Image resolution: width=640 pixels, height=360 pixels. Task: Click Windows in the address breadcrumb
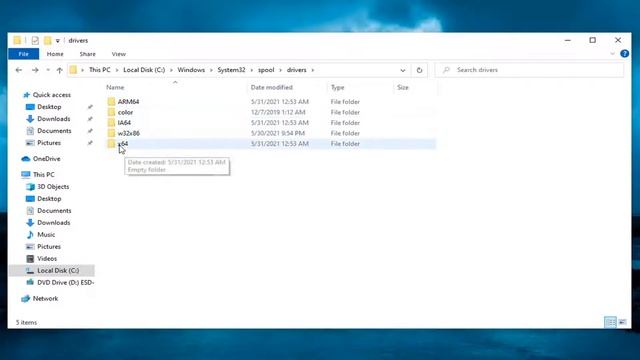191,70
